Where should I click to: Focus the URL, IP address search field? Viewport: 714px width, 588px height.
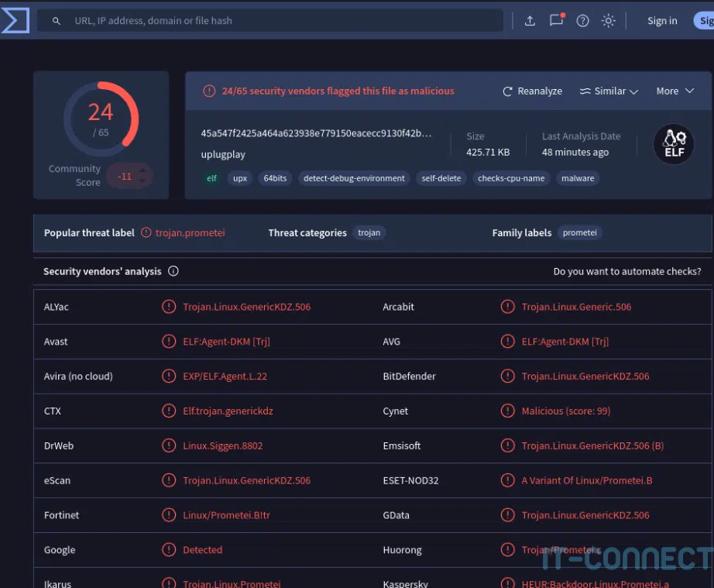pos(279,21)
